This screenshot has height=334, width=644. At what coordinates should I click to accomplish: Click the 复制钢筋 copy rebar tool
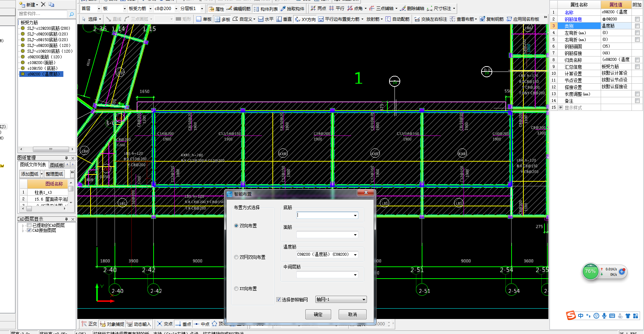pos(492,19)
